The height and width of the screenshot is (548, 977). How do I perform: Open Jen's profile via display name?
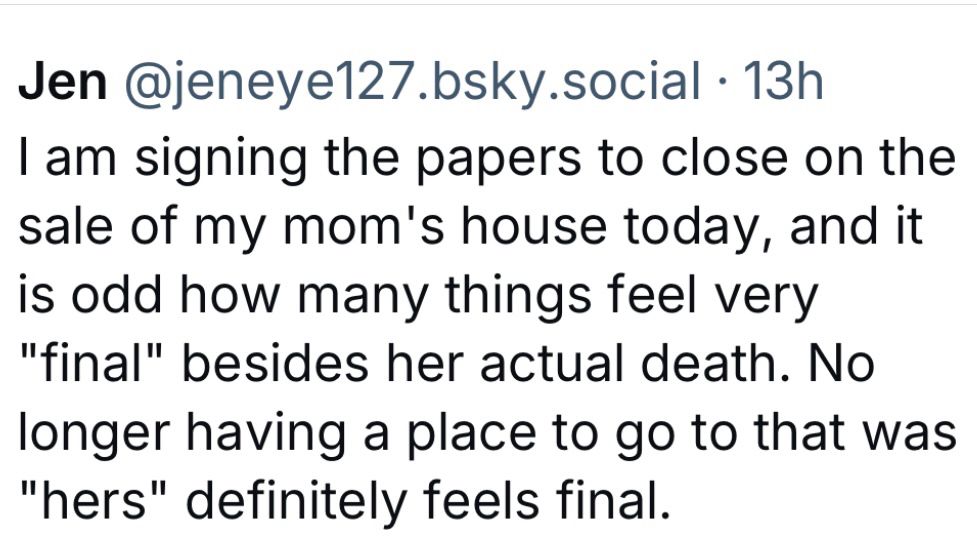tap(62, 82)
